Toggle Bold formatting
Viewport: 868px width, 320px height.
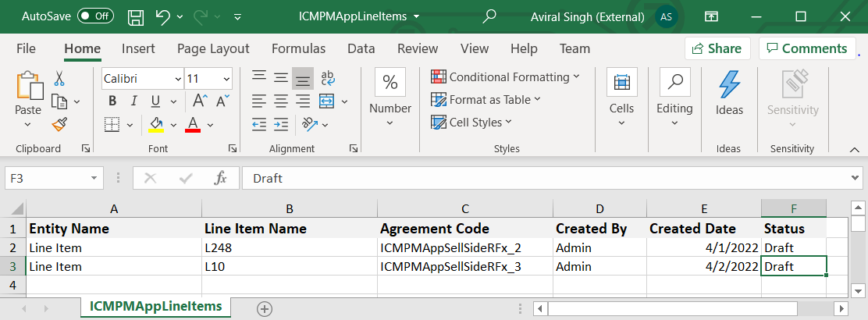pyautogui.click(x=112, y=101)
